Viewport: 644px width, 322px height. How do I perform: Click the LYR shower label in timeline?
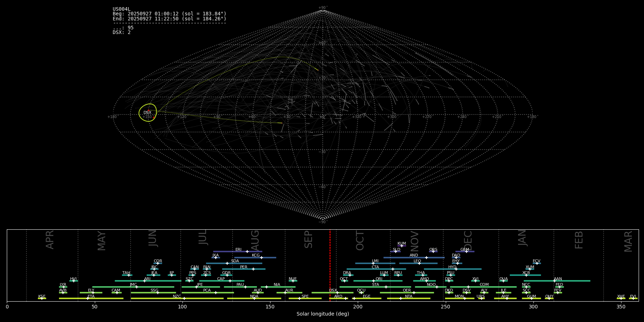pyautogui.click(x=63, y=285)
